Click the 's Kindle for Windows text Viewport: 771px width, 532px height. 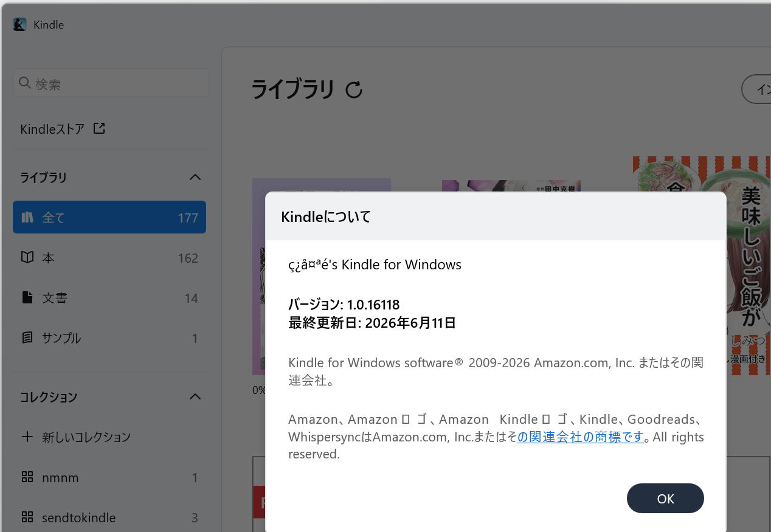click(395, 264)
